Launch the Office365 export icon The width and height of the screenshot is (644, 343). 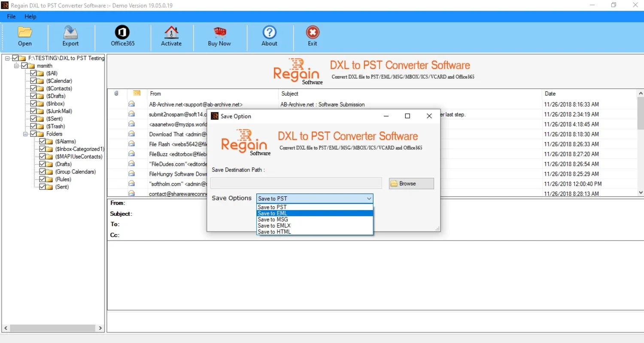(122, 32)
